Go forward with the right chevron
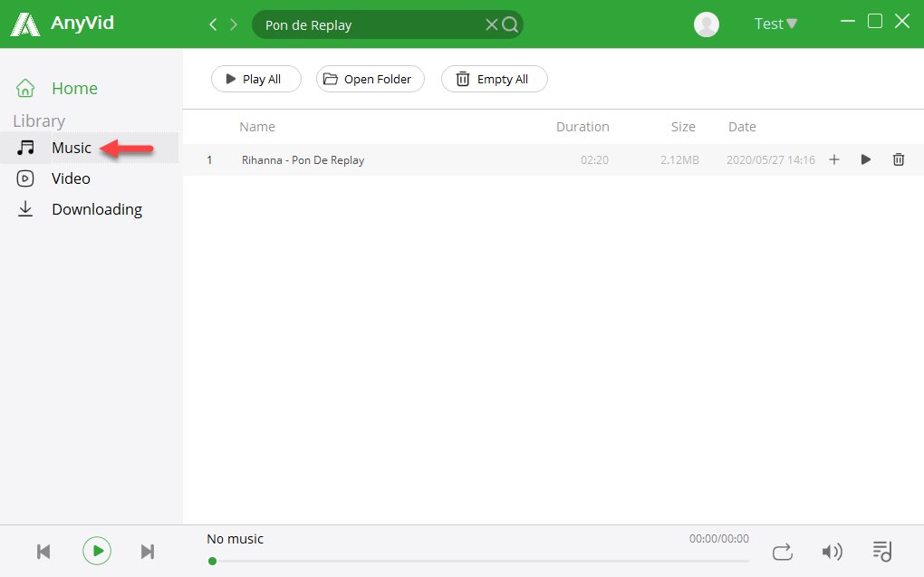Screen dimensions: 924x577 tap(234, 24)
